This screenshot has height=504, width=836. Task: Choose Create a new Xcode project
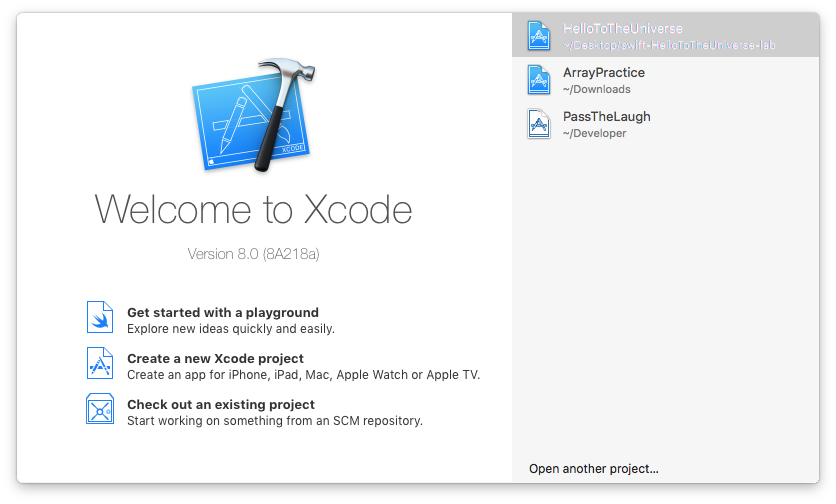(x=215, y=358)
